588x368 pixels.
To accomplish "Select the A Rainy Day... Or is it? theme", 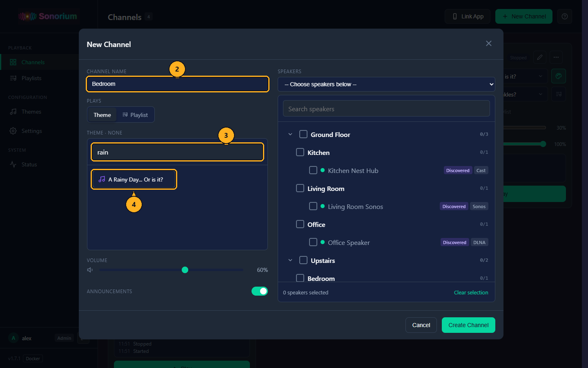I will [134, 180].
